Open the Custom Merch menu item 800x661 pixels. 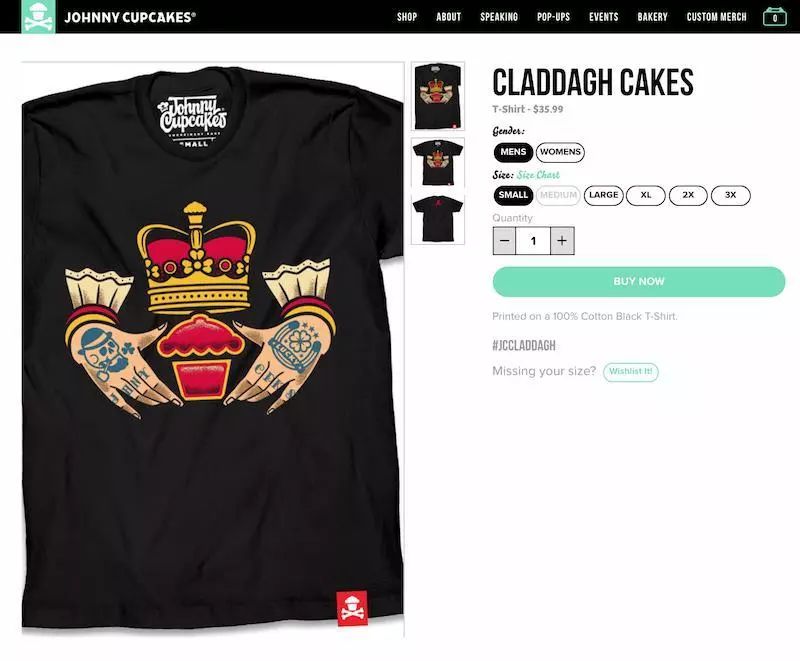[716, 17]
